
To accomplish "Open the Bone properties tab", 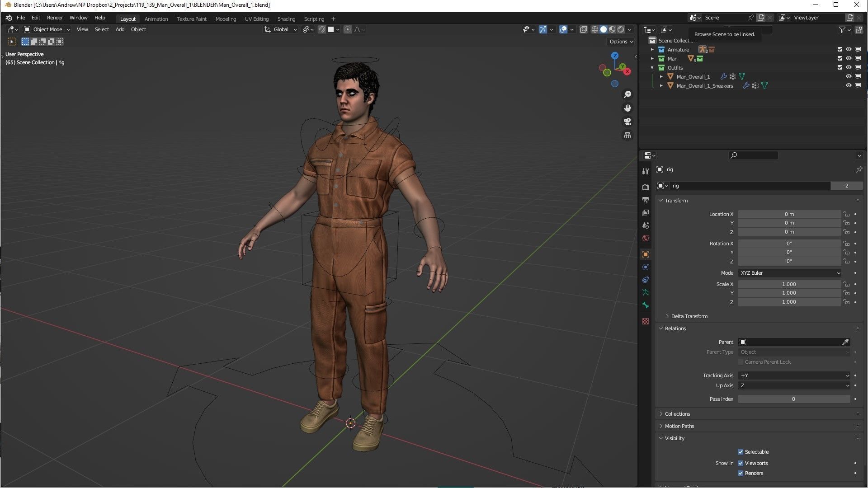I will point(646,305).
